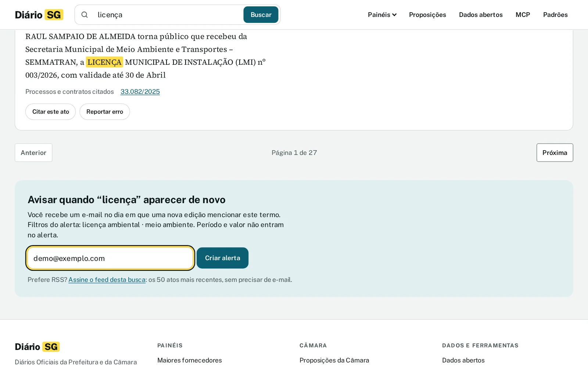
Task: Open Dados abertos in top navigation
Action: [x=481, y=15]
